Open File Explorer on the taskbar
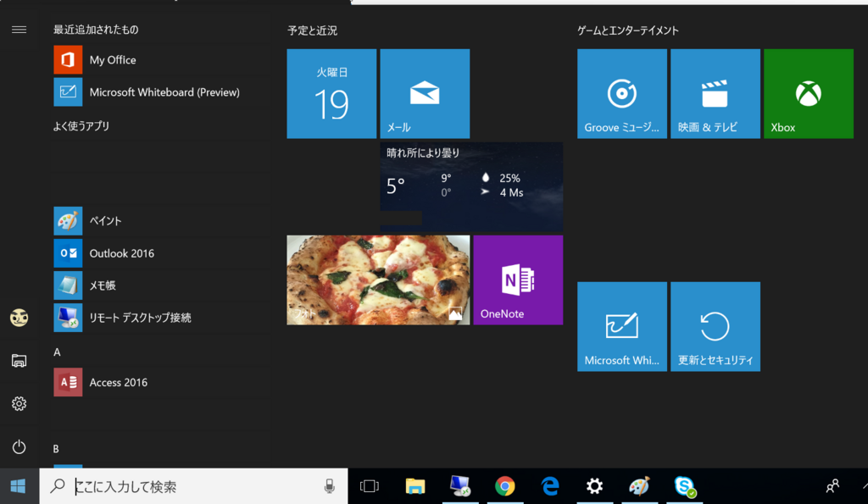Viewport: 868px width, 504px height. click(x=415, y=486)
